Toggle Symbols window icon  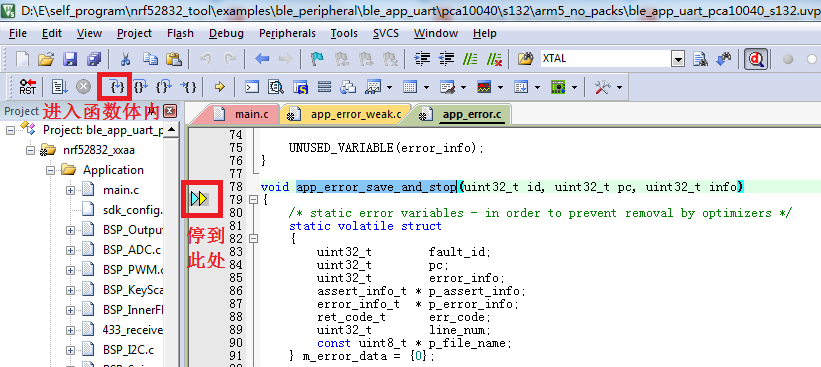(300, 86)
